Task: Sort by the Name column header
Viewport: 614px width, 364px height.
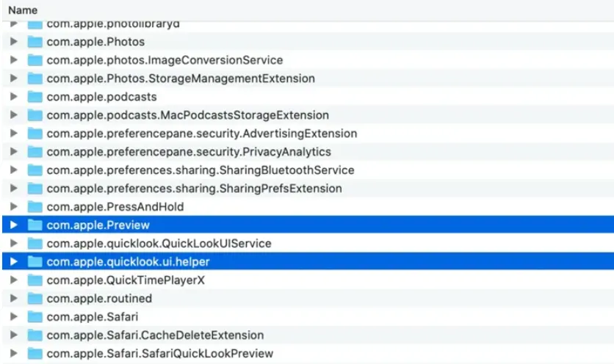Action: [x=23, y=10]
